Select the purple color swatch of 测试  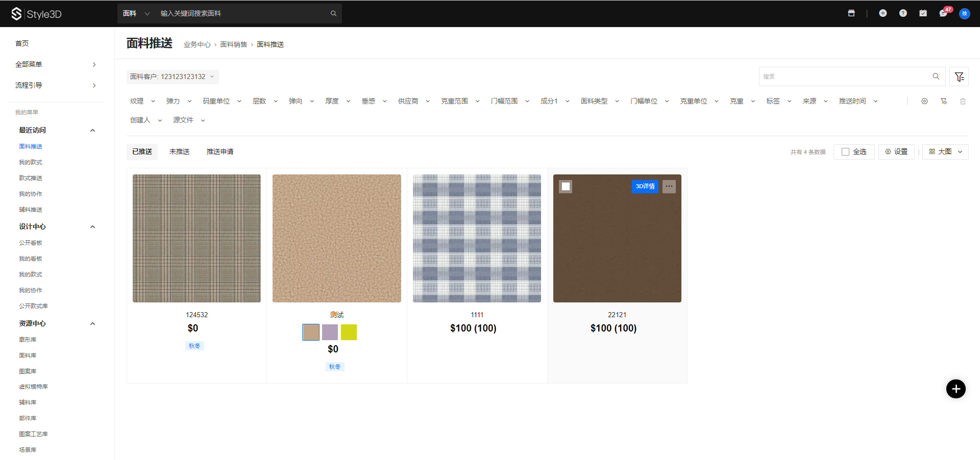tap(330, 333)
